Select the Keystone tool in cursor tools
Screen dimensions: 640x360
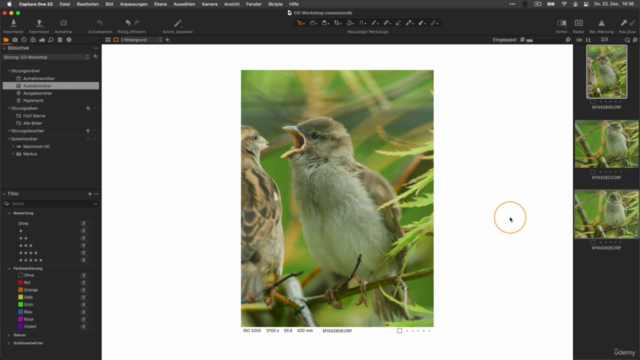click(362, 23)
